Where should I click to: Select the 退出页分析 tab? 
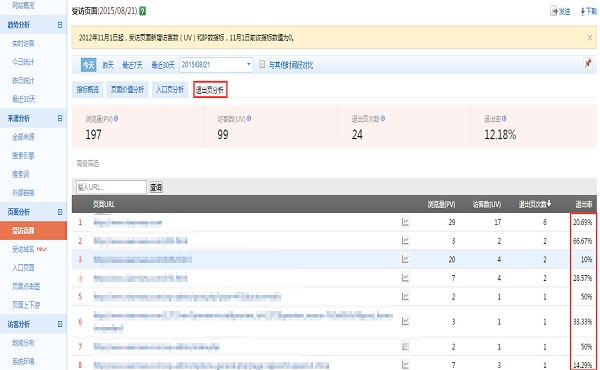pos(210,90)
